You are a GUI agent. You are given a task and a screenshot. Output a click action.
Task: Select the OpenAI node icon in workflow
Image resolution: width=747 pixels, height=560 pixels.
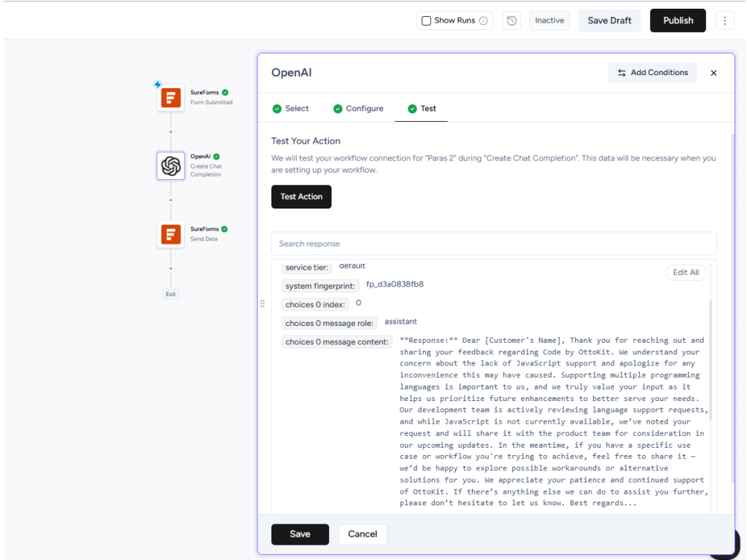[171, 166]
